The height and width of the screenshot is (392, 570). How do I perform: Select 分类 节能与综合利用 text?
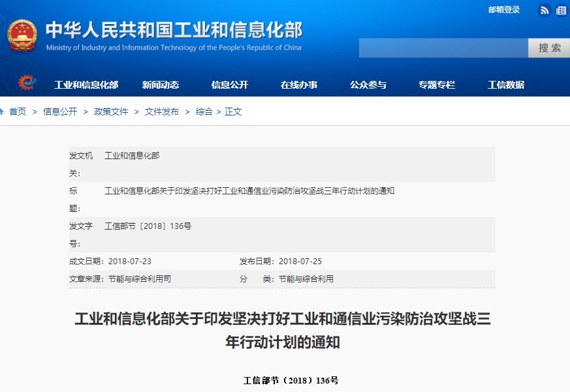coord(287,279)
